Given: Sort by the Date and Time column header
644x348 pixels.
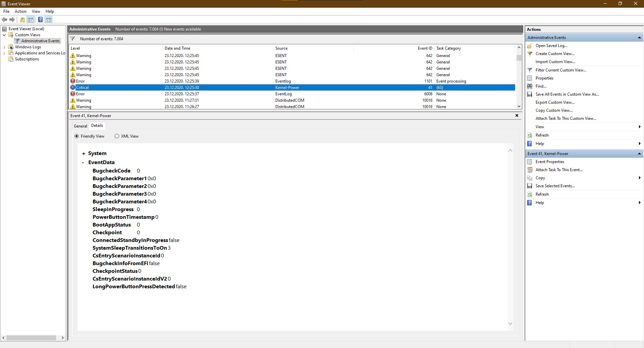Looking at the screenshot, I should (x=218, y=48).
